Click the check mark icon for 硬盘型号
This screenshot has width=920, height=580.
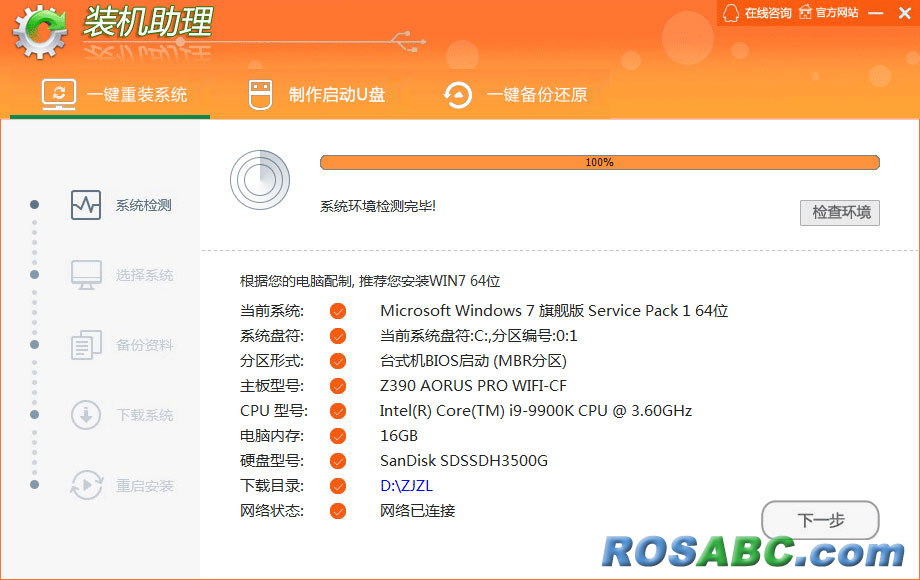tap(338, 461)
